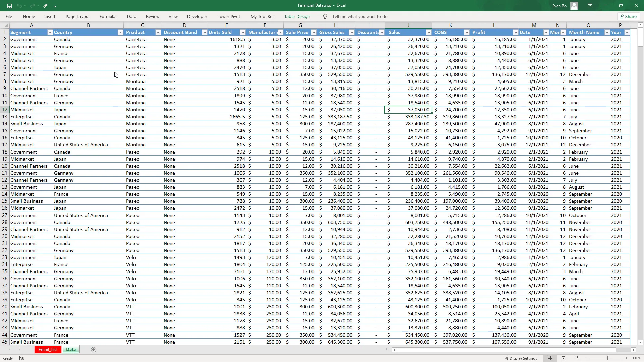Select the cell containing 'United States of America' in row 17
The height and width of the screenshot is (362, 644).
coord(88,145)
